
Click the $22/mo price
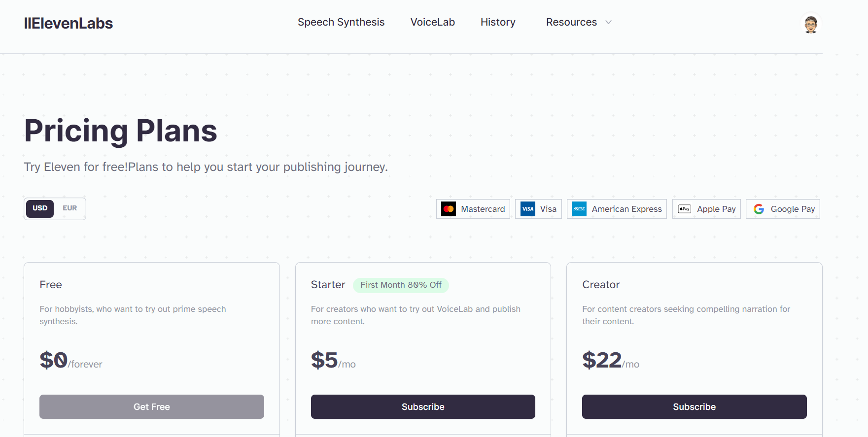point(611,360)
